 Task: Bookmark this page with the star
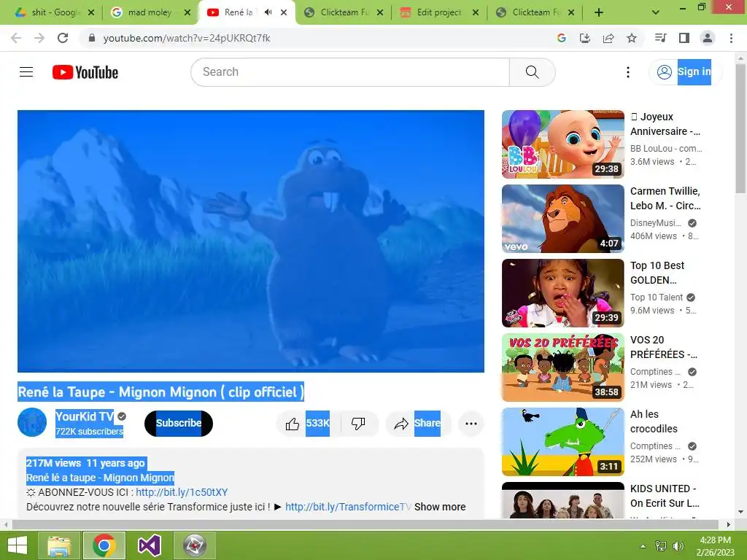pyautogui.click(x=632, y=38)
